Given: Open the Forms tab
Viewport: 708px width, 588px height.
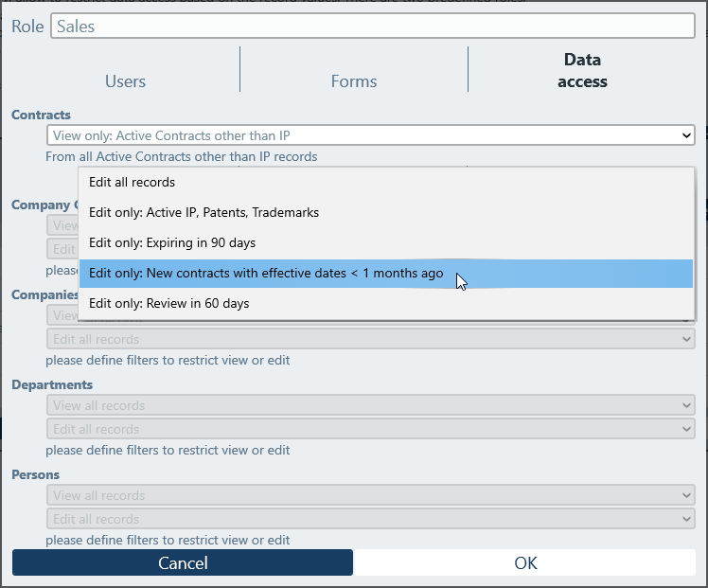Looking at the screenshot, I should tap(354, 81).
